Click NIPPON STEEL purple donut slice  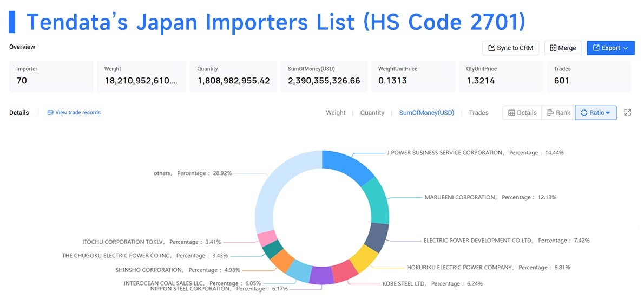point(321,276)
